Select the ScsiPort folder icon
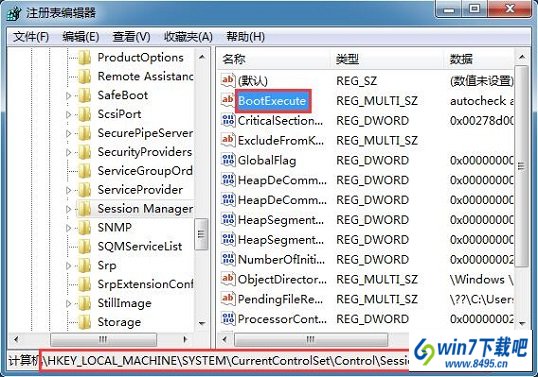 84,114
